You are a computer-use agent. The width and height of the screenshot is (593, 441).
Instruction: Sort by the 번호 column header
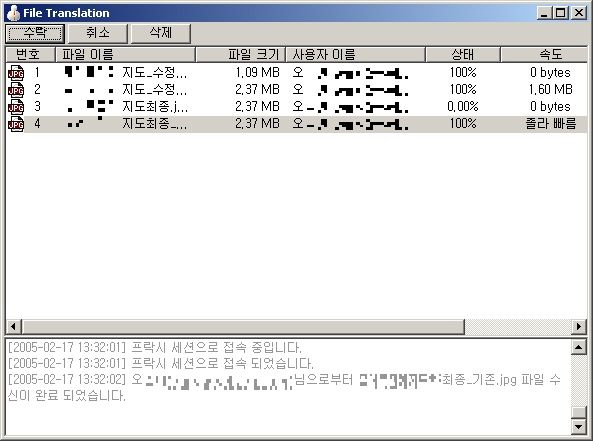(30, 54)
